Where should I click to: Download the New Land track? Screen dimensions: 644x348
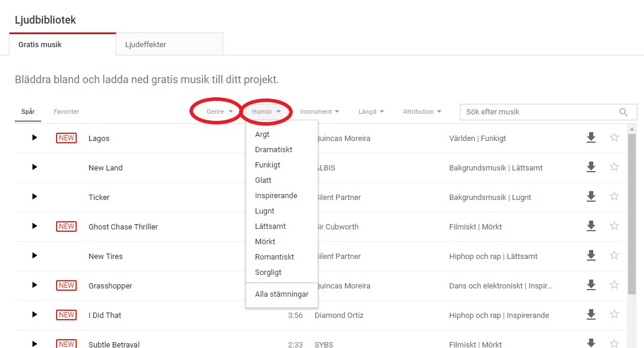tap(591, 167)
